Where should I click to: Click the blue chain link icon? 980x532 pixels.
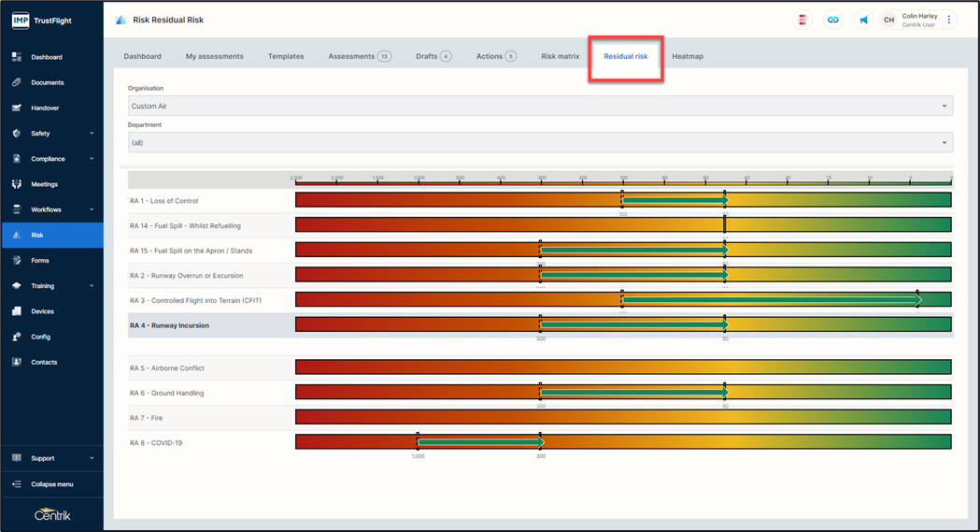click(x=833, y=20)
